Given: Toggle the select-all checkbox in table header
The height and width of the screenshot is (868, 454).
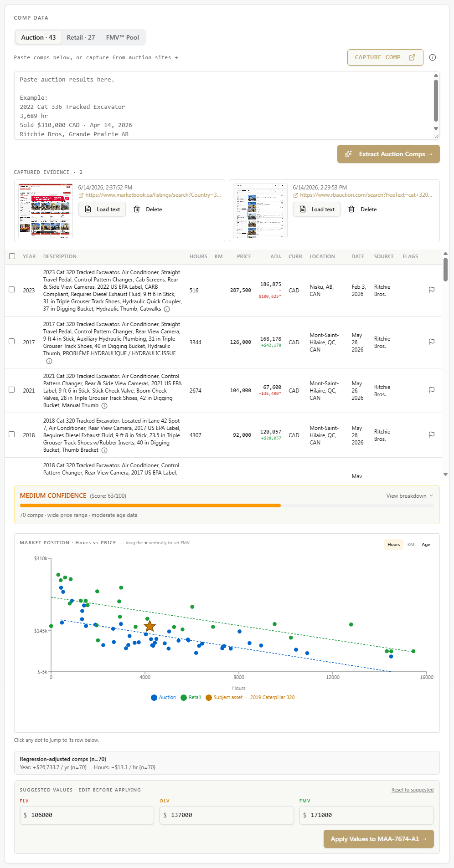Looking at the screenshot, I should (12, 256).
